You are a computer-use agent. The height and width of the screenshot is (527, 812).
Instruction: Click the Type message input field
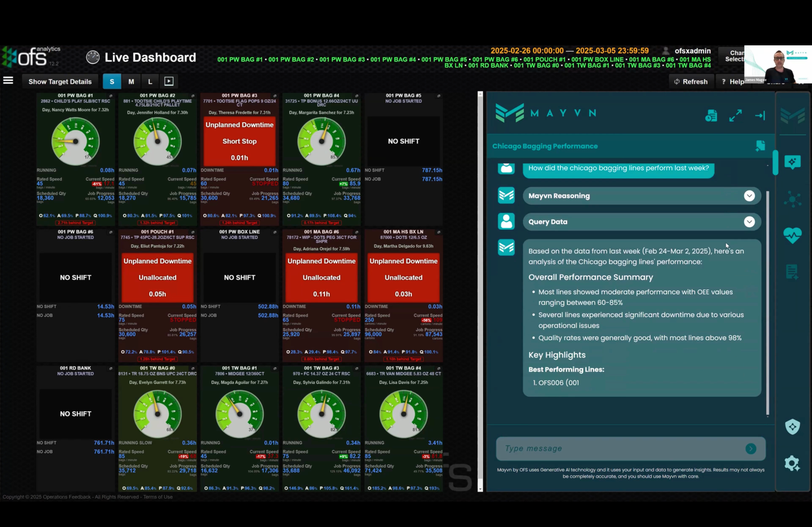[x=621, y=448]
